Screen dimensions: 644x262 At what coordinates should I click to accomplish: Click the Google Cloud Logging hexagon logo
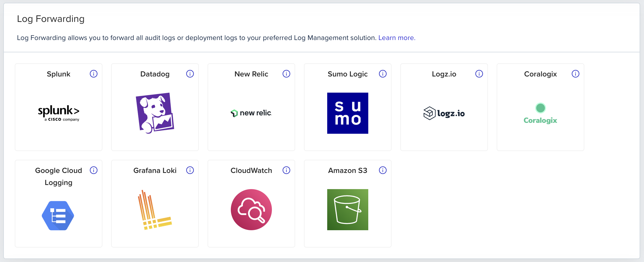point(58,216)
